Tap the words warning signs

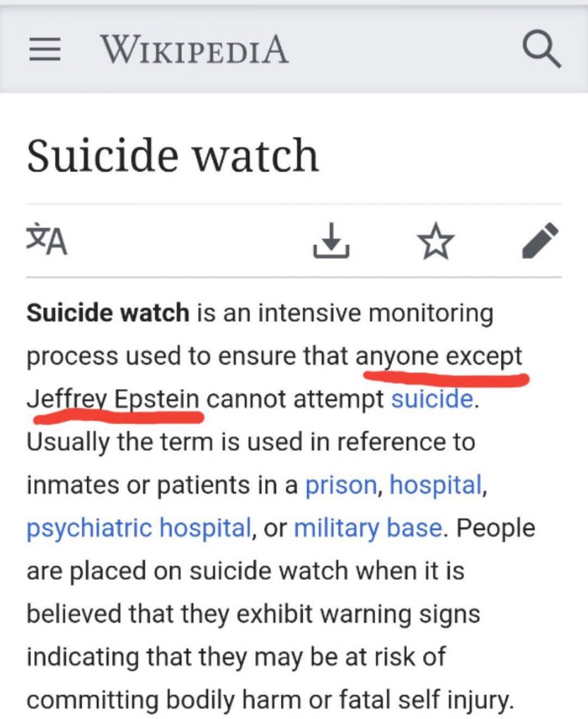[x=400, y=614]
